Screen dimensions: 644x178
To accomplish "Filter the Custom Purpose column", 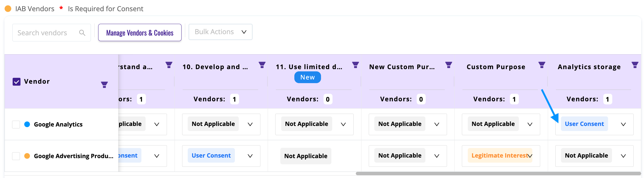I will click(x=542, y=65).
